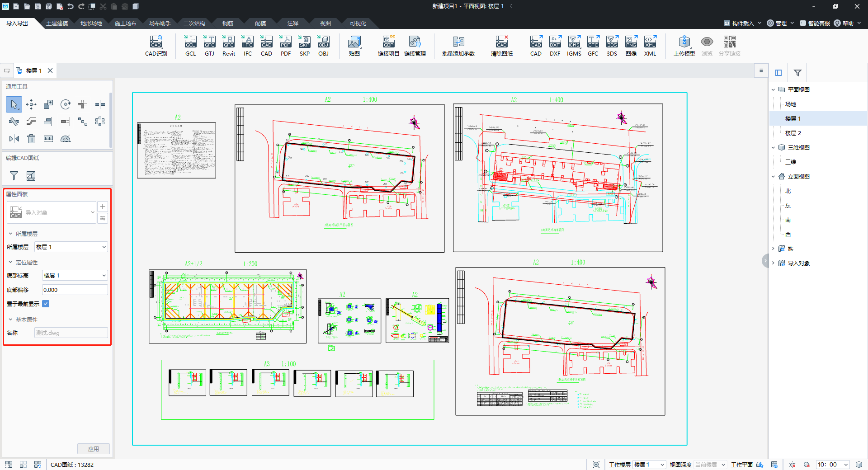
Task: Undo the last action in title bar
Action: 71,6
